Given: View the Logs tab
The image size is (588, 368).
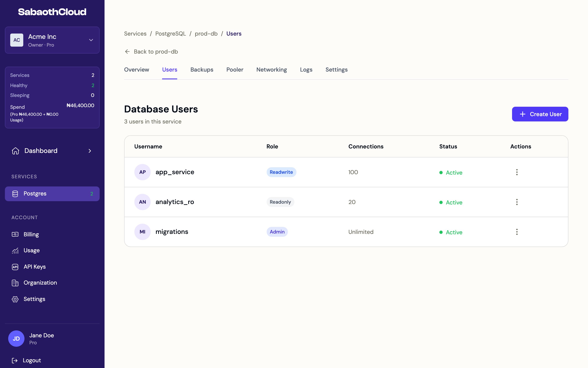Looking at the screenshot, I should (x=306, y=70).
